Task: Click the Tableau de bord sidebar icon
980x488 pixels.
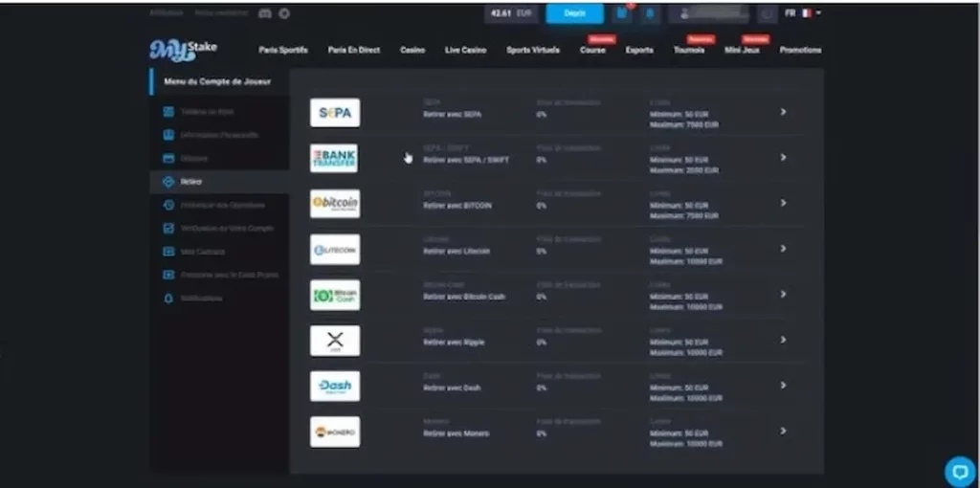Action: (168, 111)
